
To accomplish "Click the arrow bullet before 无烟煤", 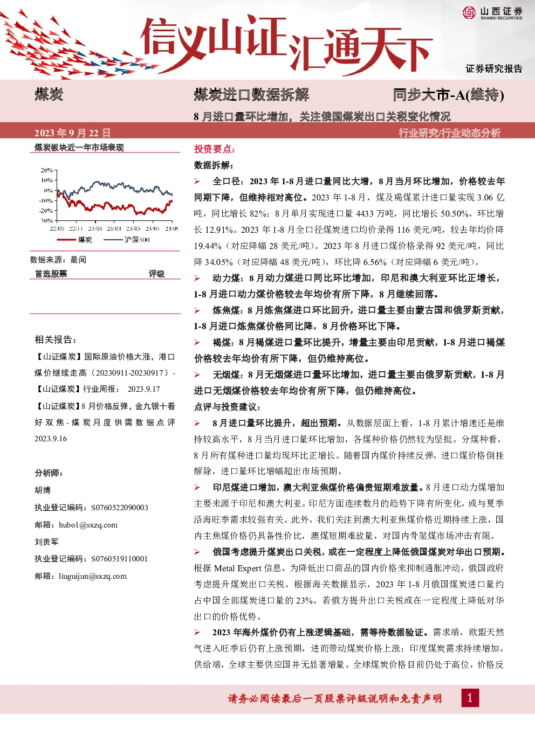I will [197, 375].
